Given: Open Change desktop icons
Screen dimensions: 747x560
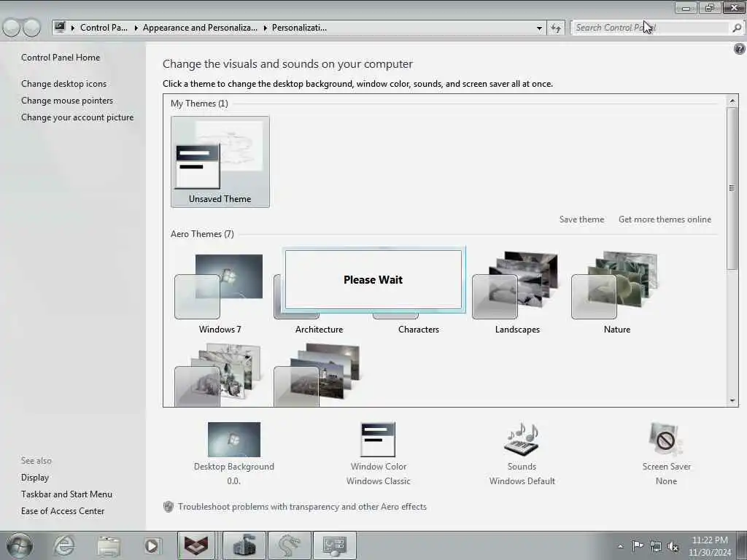Looking at the screenshot, I should 64,84.
